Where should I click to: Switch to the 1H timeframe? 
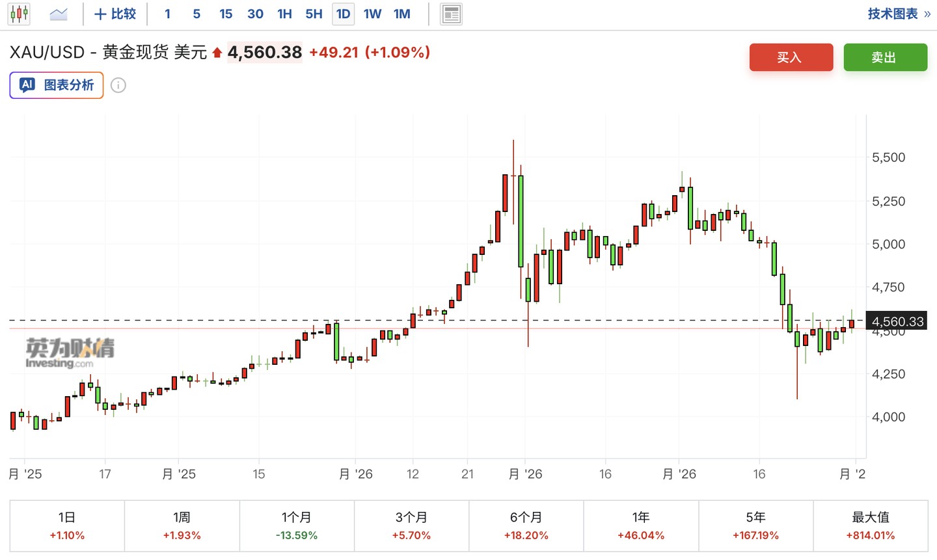point(284,14)
